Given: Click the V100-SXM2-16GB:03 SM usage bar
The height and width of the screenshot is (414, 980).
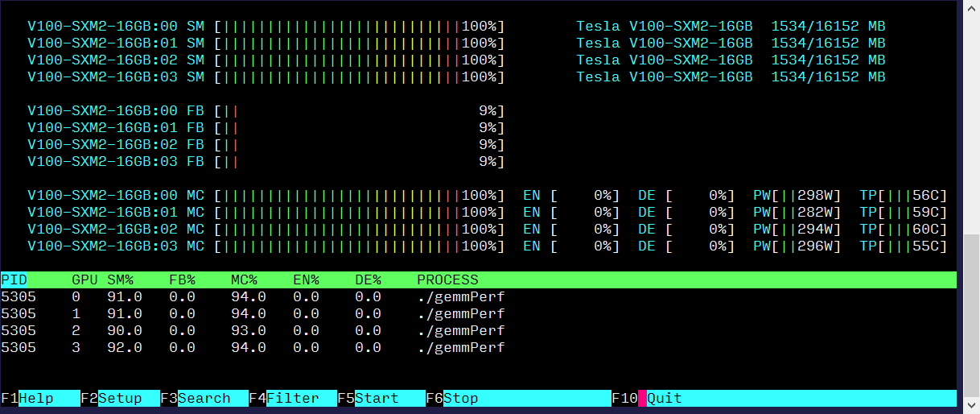Looking at the screenshot, I should (x=360, y=77).
